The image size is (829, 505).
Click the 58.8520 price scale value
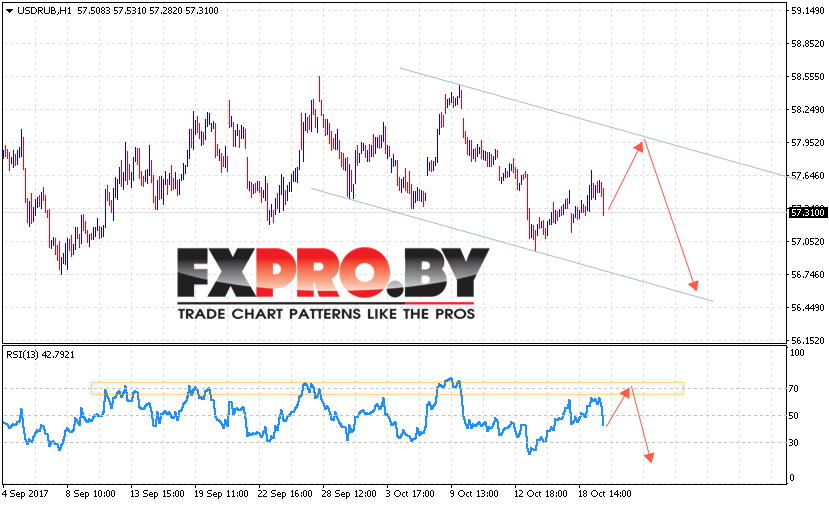(808, 43)
